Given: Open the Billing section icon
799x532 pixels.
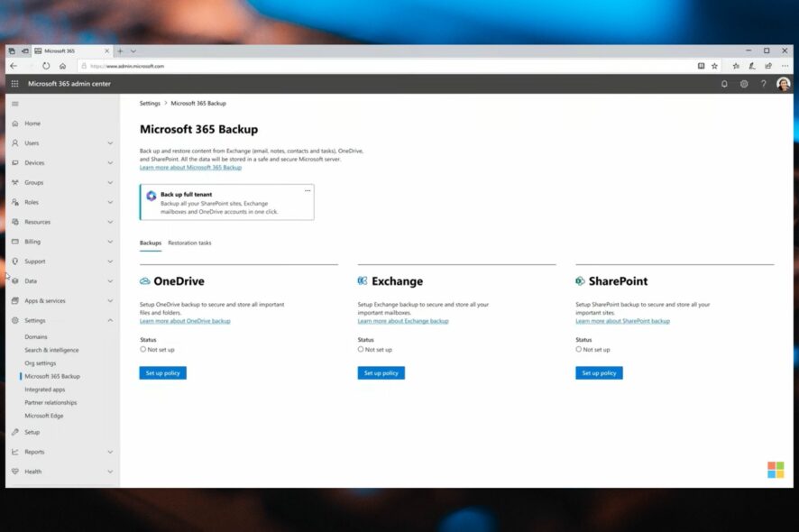Looking at the screenshot, I should click(14, 241).
